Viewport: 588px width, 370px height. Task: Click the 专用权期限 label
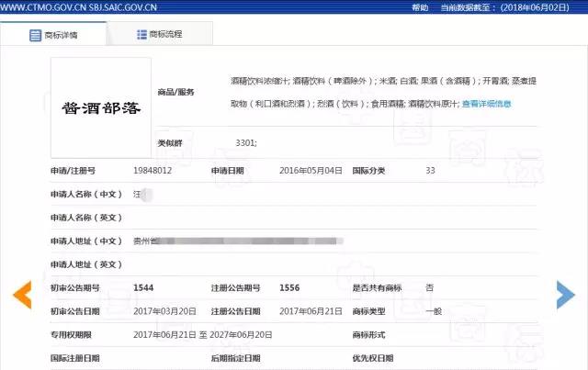[71, 335]
